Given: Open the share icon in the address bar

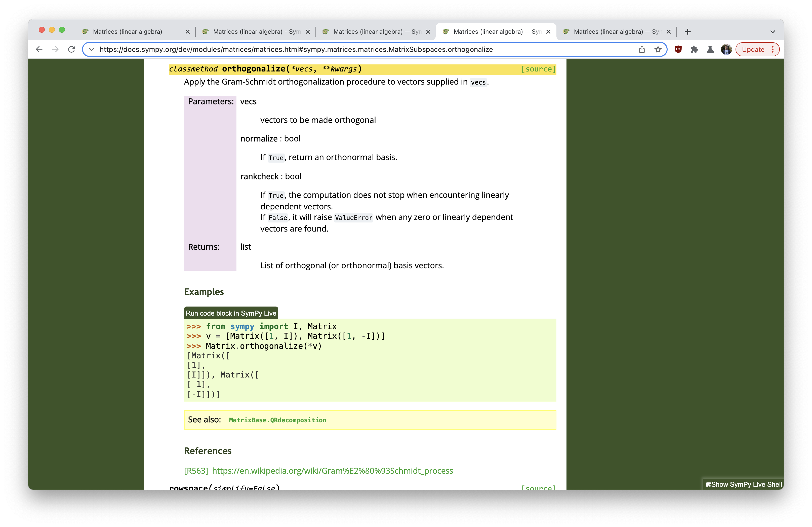Looking at the screenshot, I should [642, 49].
